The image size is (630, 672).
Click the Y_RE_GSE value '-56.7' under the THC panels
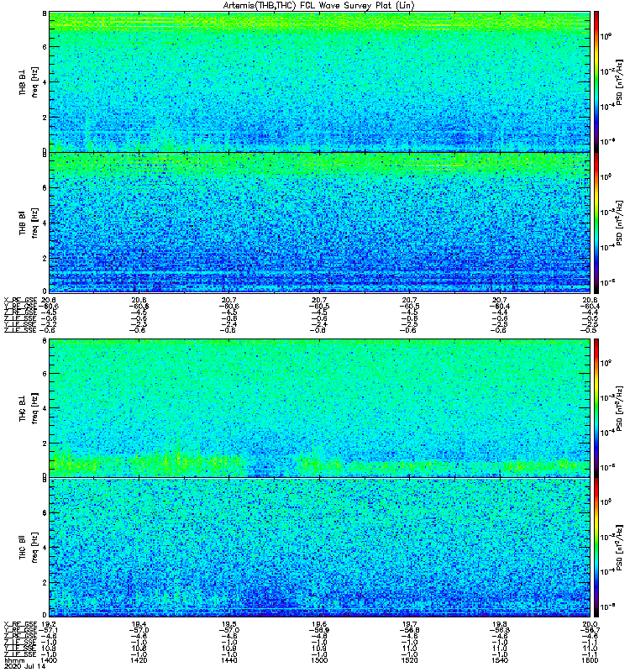589,631
